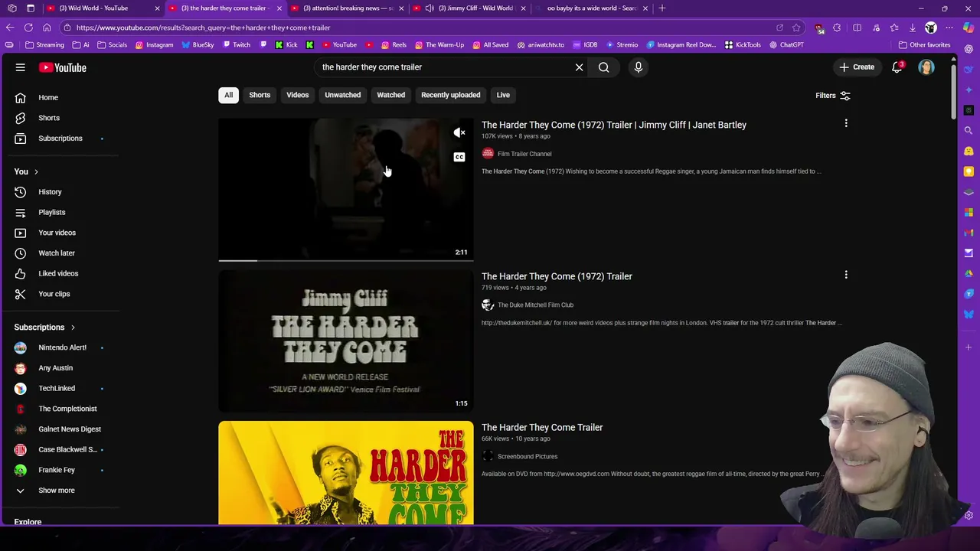Open the Socials bookmarks folder
Viewport: 980px width, 551px height.
coord(111,45)
